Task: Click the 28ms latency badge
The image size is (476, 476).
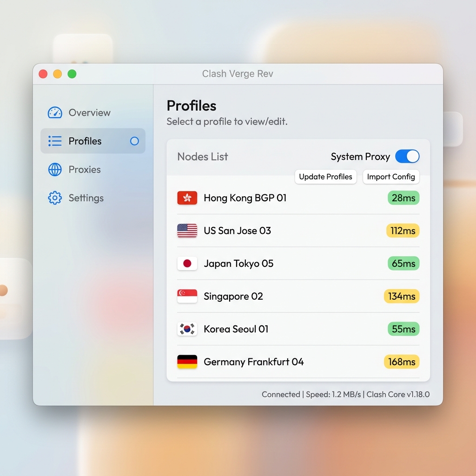Action: coord(403,198)
